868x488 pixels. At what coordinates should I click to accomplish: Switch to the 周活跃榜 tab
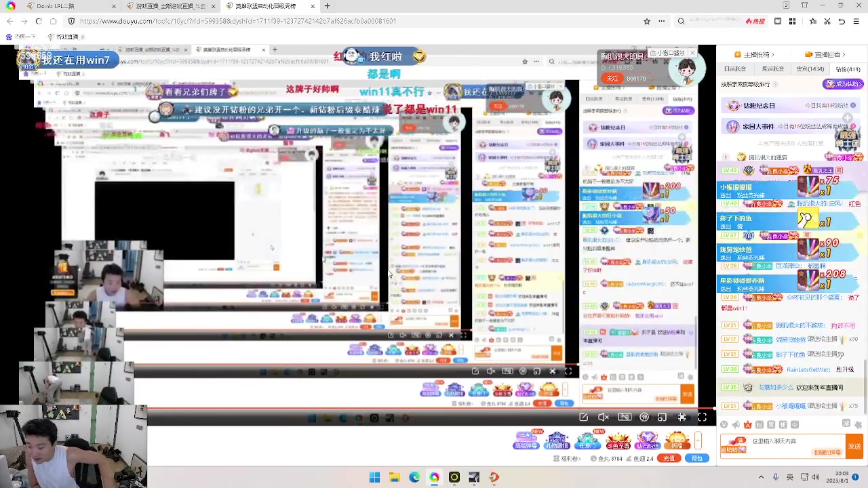(x=772, y=69)
